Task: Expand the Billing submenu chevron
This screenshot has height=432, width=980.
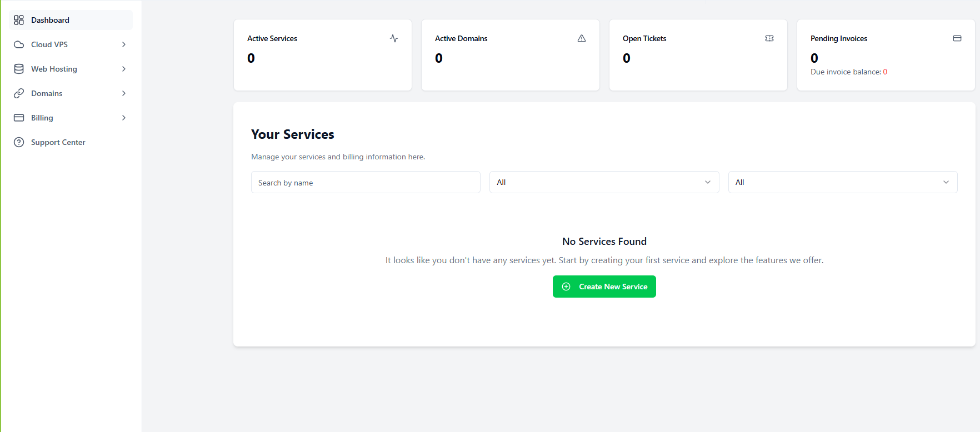Action: point(124,118)
